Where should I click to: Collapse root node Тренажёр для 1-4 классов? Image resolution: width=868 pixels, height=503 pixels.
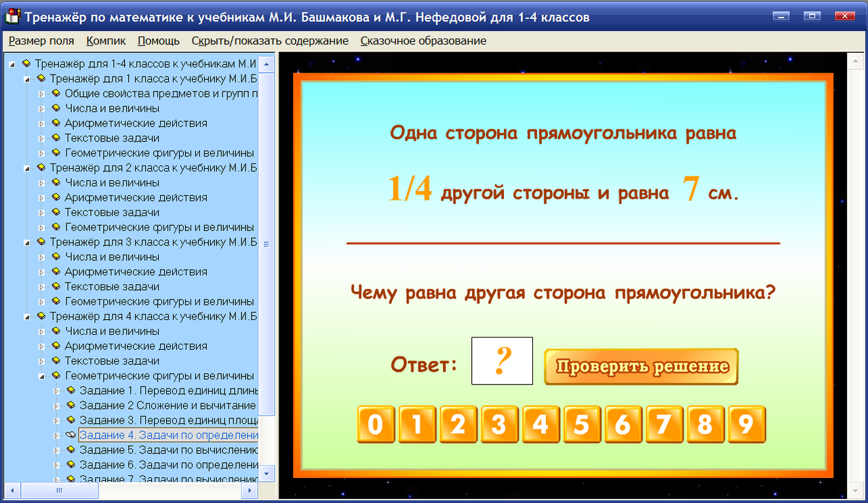click(x=12, y=64)
